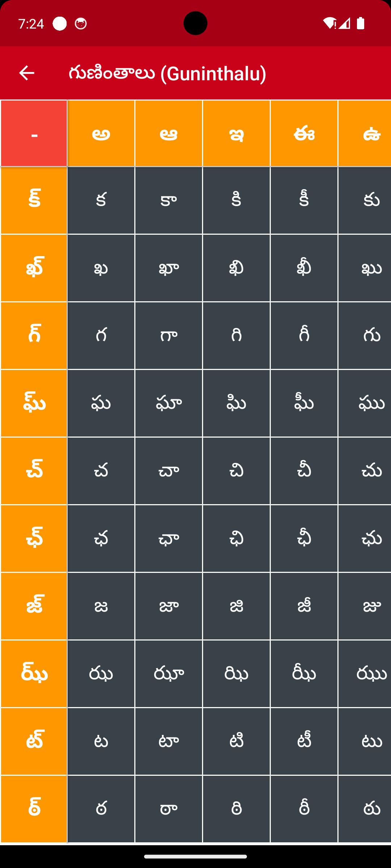Tap the red cat face notification icon

81,24
